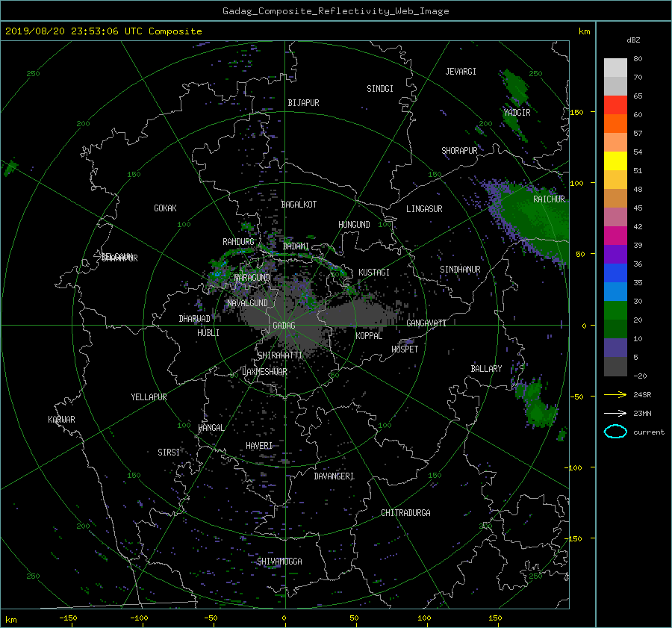Click the LINGASUR city label
Screen dimensions: 672x628
click(x=424, y=209)
